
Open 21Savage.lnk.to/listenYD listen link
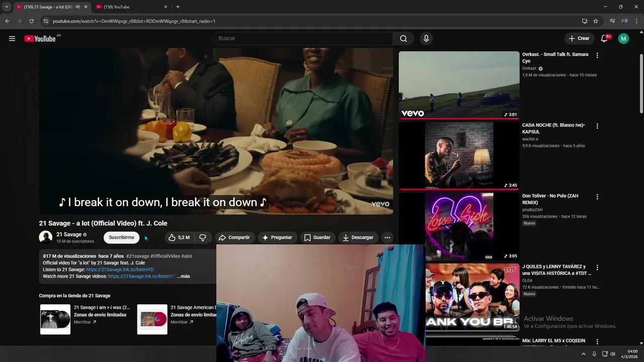point(120,269)
